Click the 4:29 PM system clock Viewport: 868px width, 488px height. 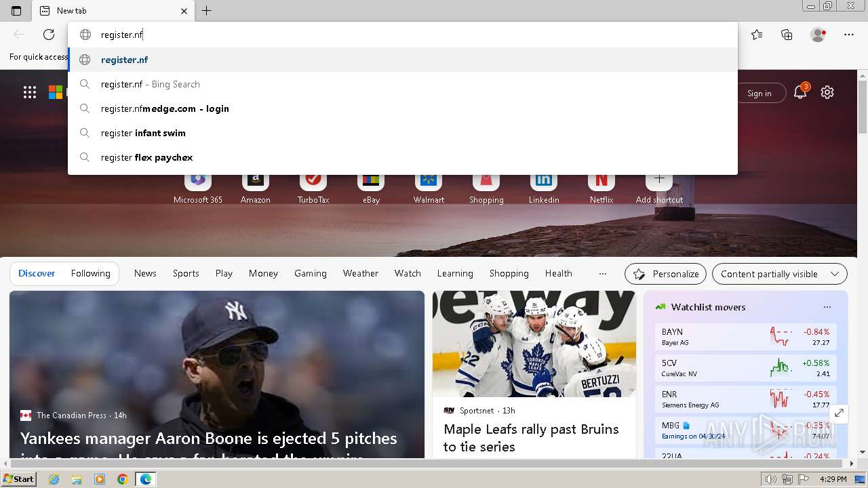[833, 479]
